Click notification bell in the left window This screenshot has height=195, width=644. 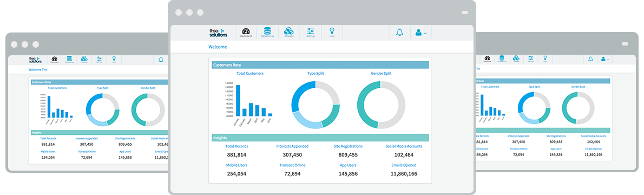[161, 60]
